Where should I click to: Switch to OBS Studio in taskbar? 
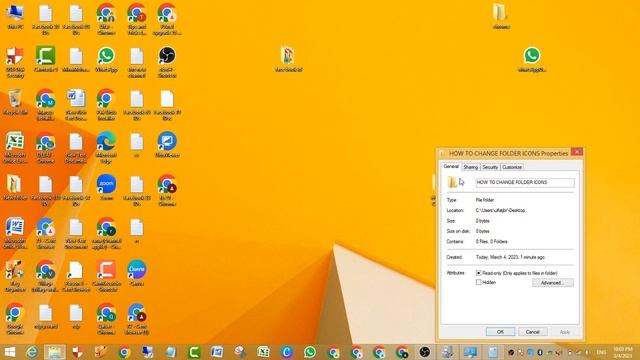(x=424, y=352)
